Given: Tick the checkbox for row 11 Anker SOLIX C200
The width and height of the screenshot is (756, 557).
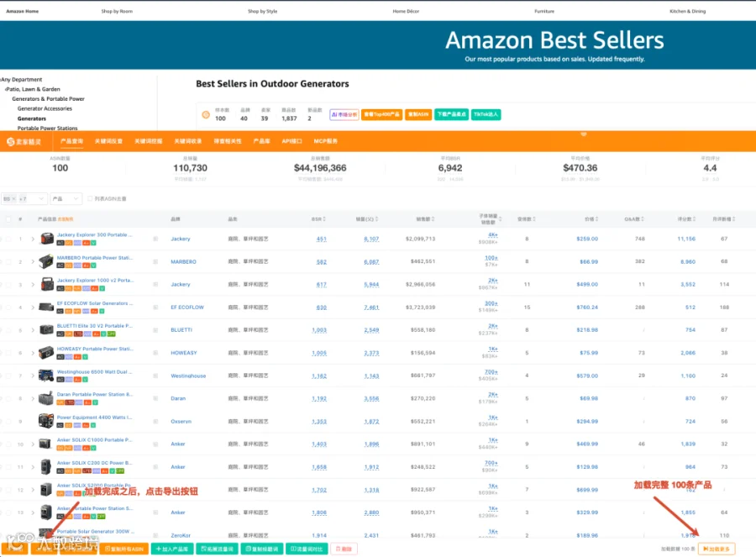Looking at the screenshot, I should [x=8, y=467].
